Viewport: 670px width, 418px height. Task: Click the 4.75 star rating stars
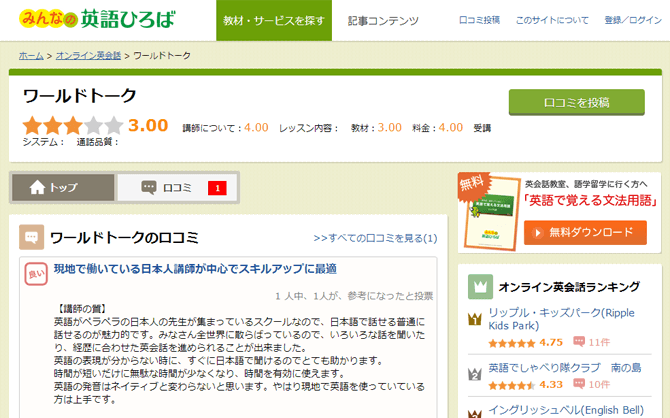tap(511, 343)
